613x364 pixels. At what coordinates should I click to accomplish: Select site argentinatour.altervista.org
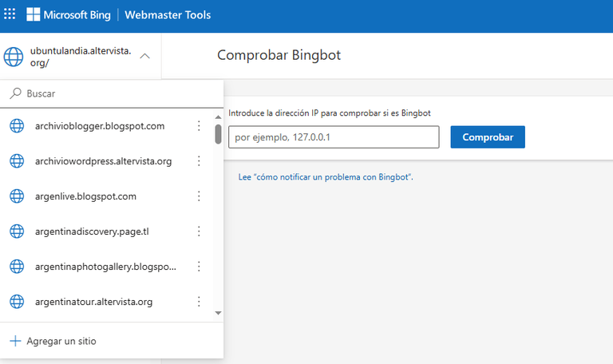(94, 302)
